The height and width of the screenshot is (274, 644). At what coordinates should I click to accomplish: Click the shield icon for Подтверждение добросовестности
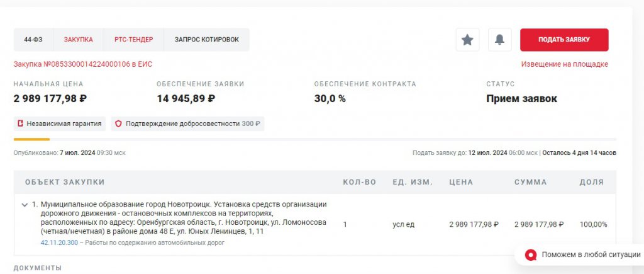pos(118,123)
